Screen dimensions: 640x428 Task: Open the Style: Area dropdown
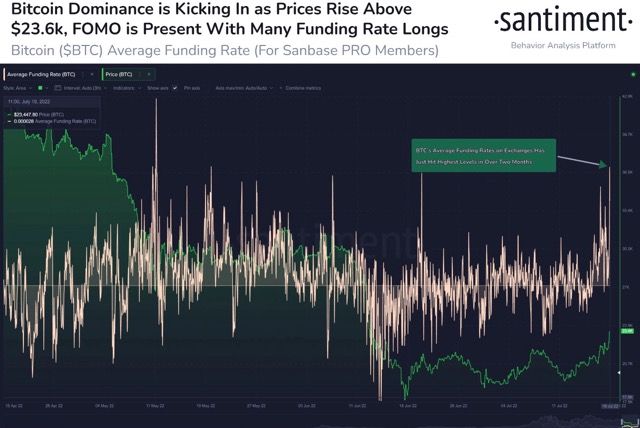pos(17,88)
